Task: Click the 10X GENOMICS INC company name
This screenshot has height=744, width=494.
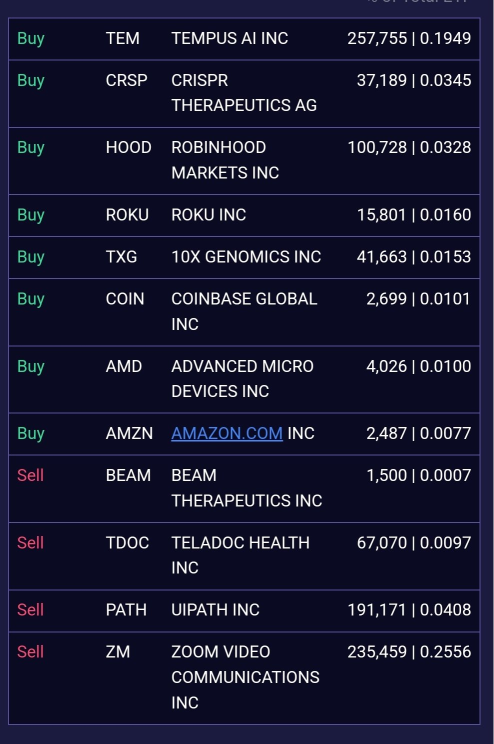Action: [246, 257]
